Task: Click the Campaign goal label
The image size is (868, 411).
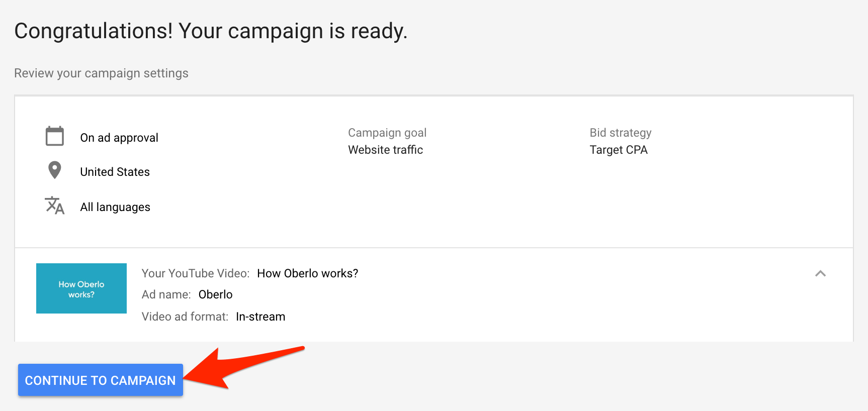Action: tap(387, 133)
